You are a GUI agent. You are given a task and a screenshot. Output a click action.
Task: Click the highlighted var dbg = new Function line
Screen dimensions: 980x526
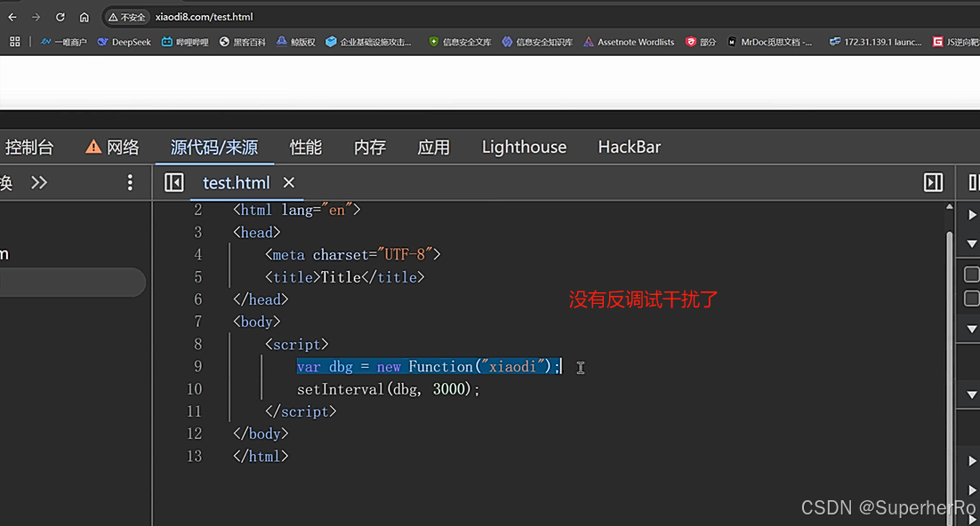[429, 367]
